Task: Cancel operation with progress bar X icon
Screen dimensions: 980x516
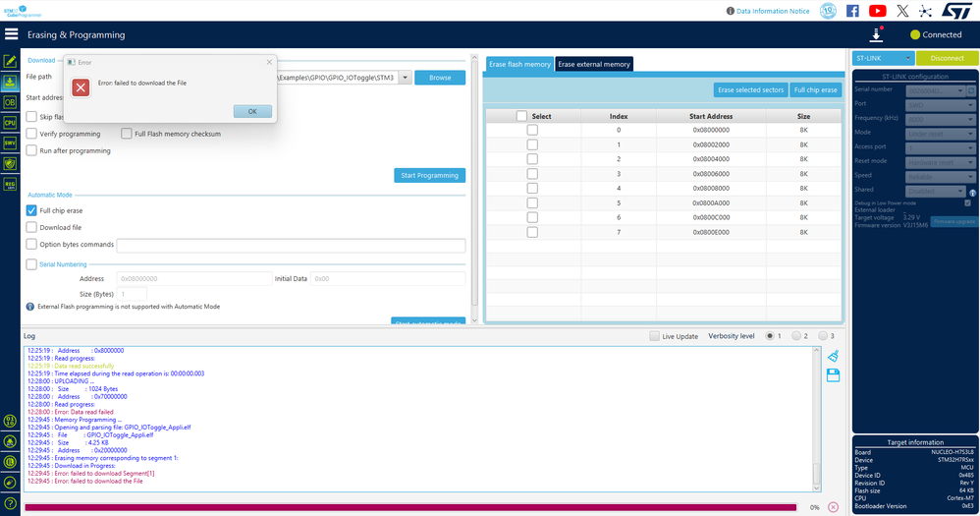Action: (x=833, y=507)
